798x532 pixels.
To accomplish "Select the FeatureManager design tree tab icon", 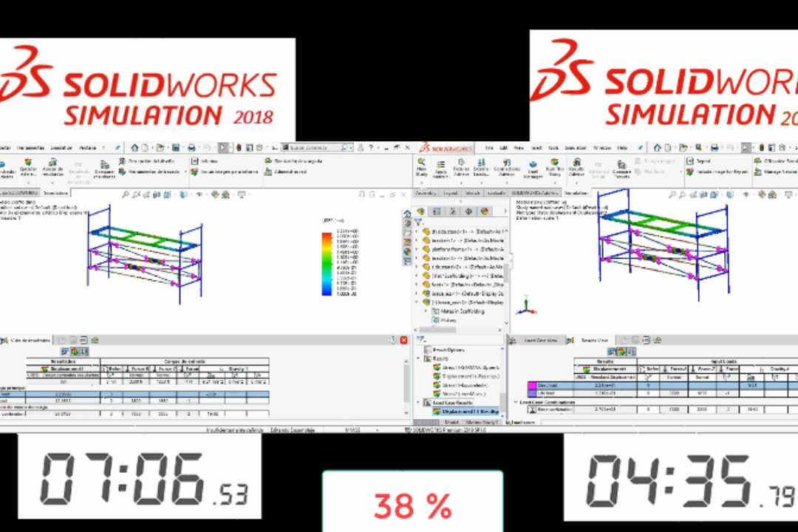I will (421, 211).
